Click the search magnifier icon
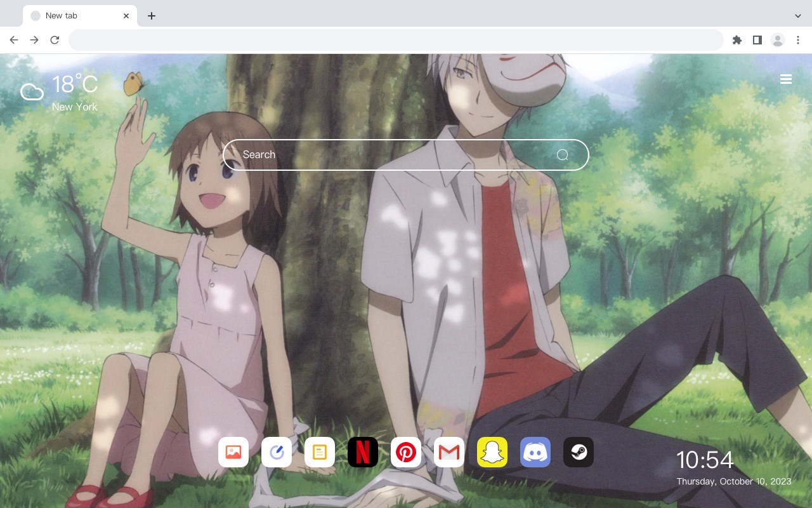This screenshot has width=812, height=508. [x=563, y=155]
